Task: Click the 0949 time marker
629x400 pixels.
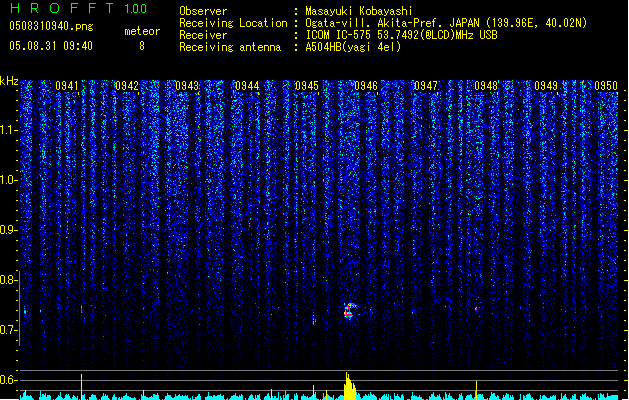Action: click(x=546, y=86)
